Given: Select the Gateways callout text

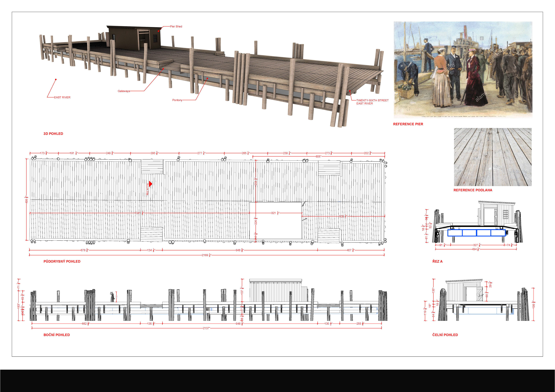Looking at the screenshot, I should coord(124,91).
